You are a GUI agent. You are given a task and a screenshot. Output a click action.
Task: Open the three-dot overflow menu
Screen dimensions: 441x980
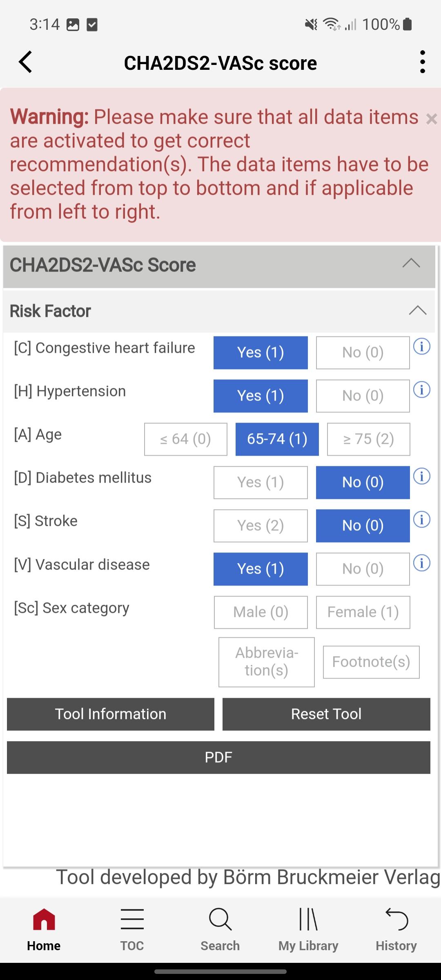click(422, 62)
